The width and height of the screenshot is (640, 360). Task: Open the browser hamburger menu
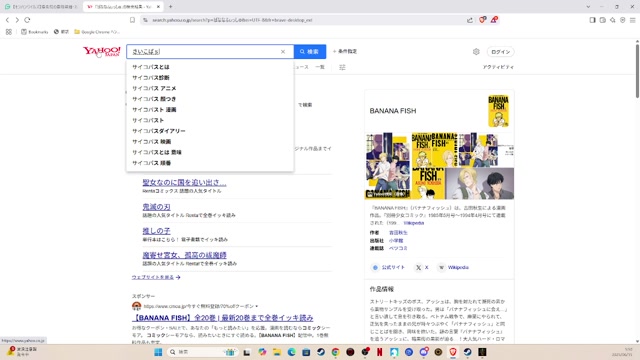pos(633,20)
